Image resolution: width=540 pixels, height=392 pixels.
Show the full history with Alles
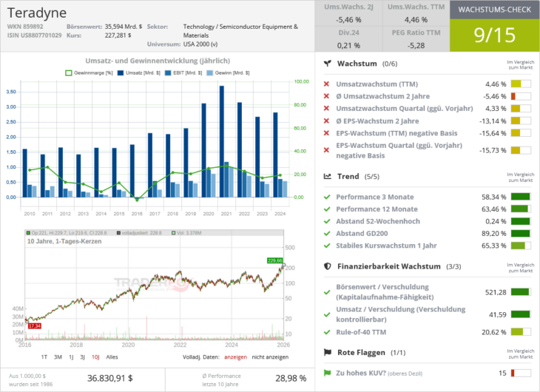pyautogui.click(x=112, y=356)
